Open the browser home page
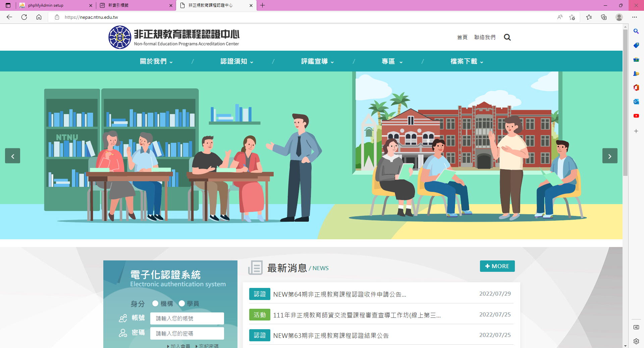 [x=39, y=17]
